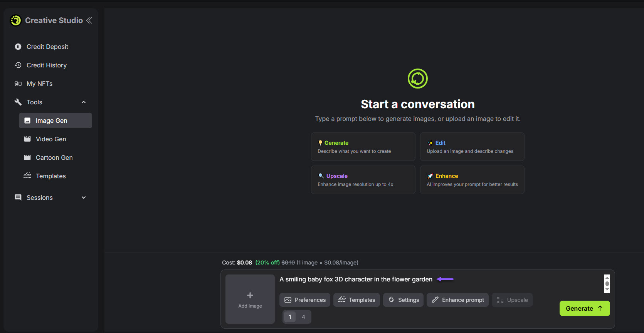The width and height of the screenshot is (644, 333).
Task: Collapse the sidebar with double-chevron icon
Action: [x=89, y=20]
